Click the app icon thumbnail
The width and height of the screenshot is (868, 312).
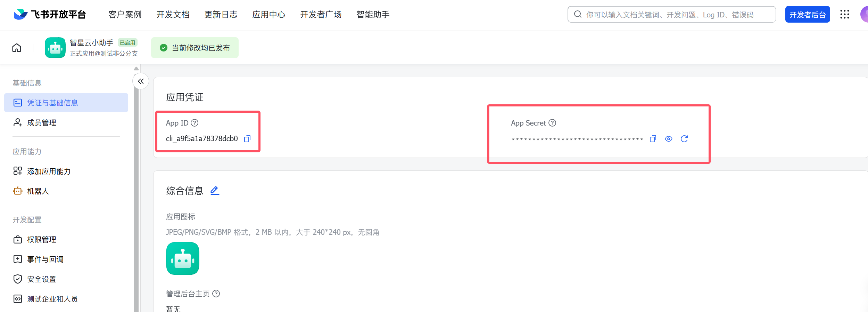click(x=182, y=258)
